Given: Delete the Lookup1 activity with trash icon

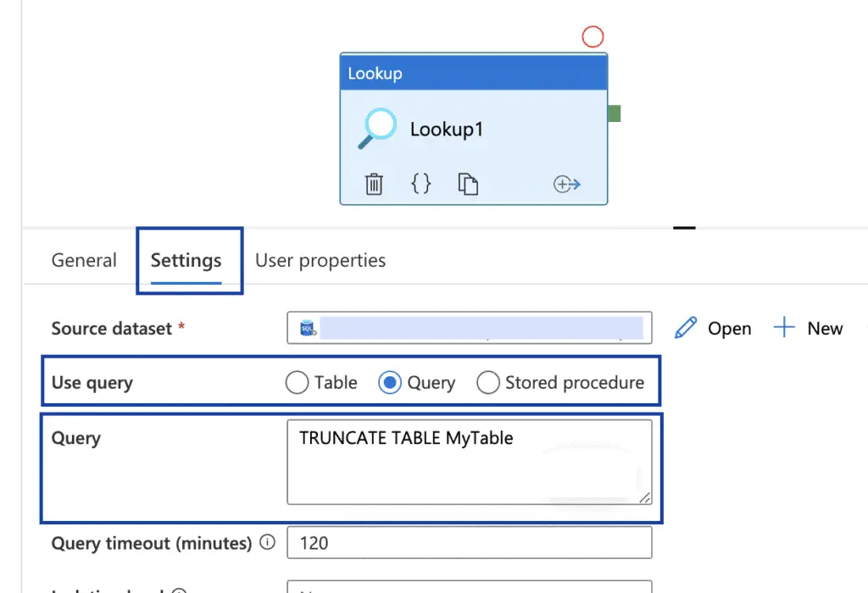Looking at the screenshot, I should pos(374,184).
